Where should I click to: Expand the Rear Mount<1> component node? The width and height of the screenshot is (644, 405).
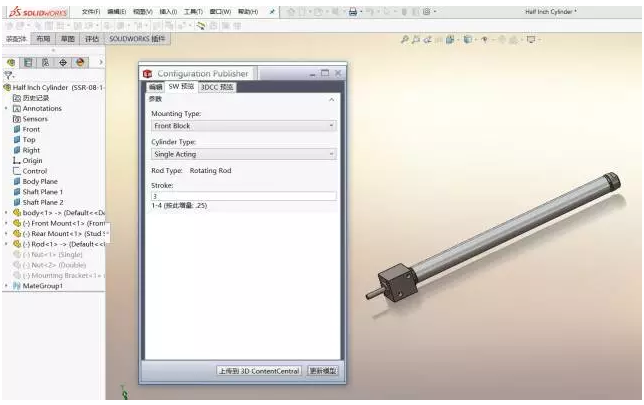pos(6,234)
